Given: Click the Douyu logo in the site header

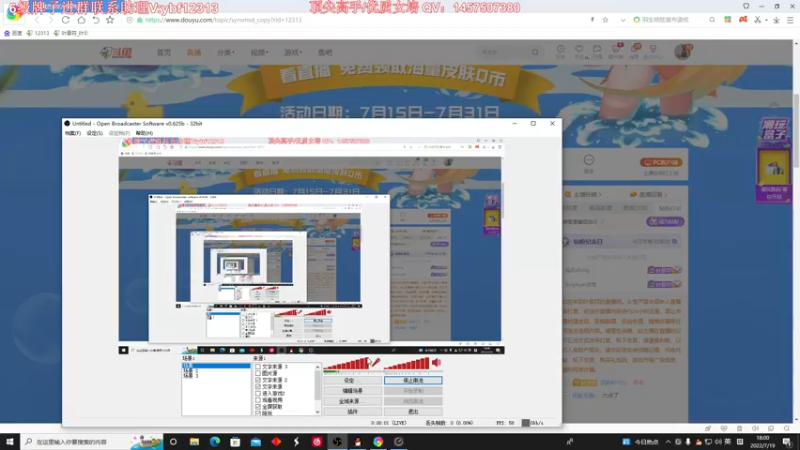Looking at the screenshot, I should click(x=117, y=52).
